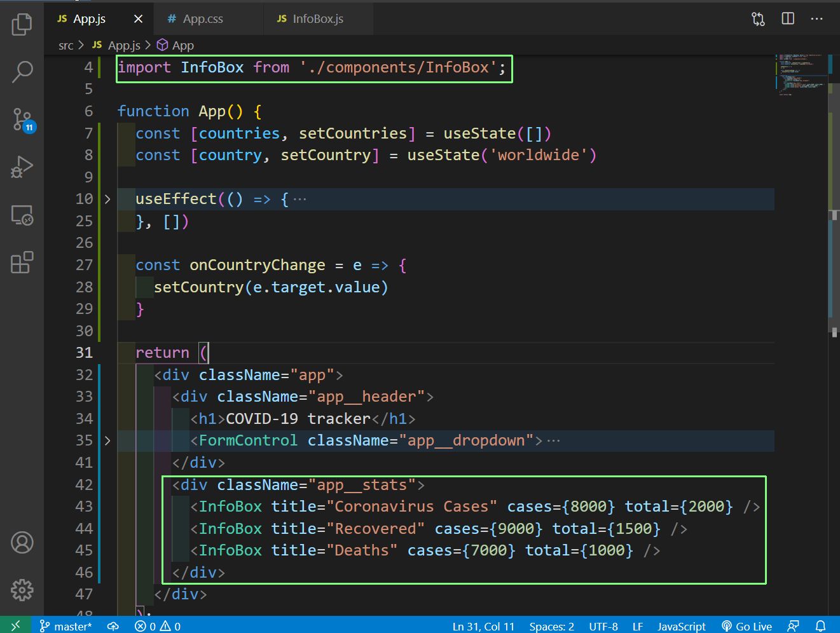Click the return keyword on line 31

coord(162,353)
